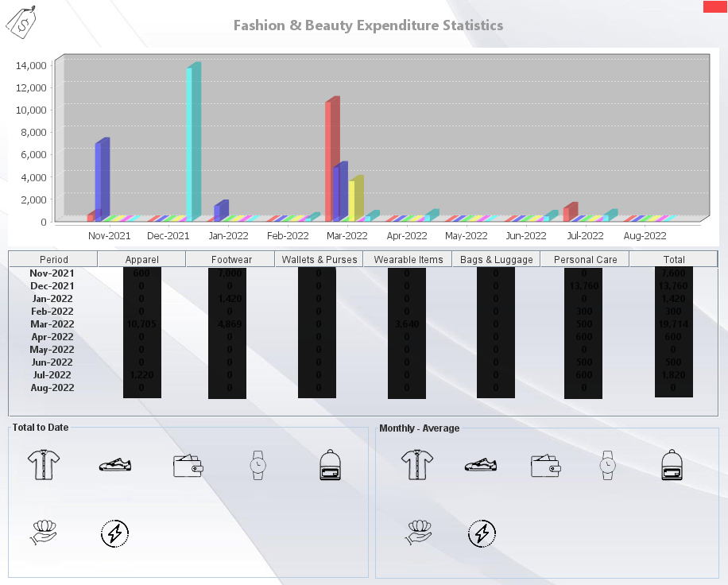Select the Dec-2021 table row label
The image size is (728, 585).
click(52, 286)
